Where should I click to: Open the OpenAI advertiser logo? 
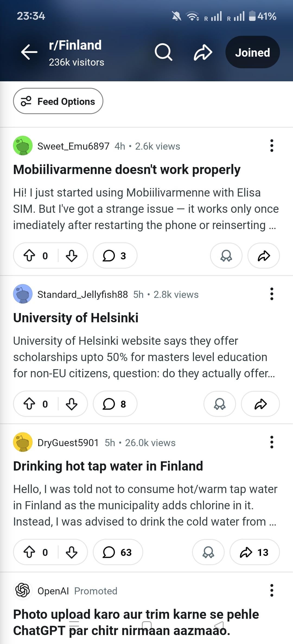(23, 590)
